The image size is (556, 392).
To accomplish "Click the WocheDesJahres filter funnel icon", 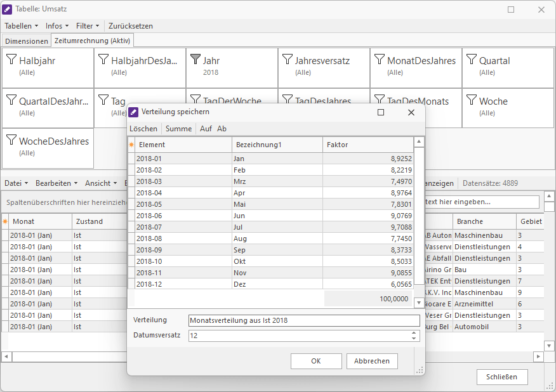I will (11, 140).
